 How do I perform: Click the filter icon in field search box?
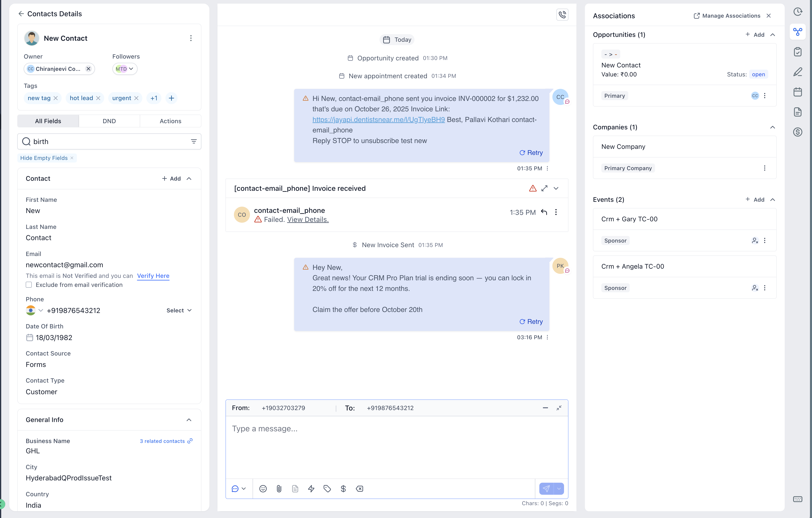pyautogui.click(x=194, y=141)
